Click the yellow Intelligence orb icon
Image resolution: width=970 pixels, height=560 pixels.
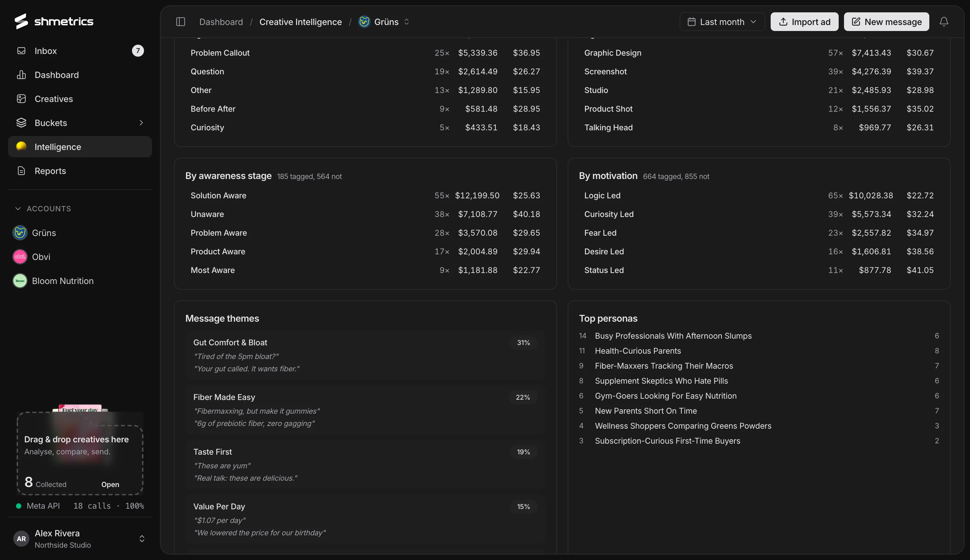click(x=22, y=147)
